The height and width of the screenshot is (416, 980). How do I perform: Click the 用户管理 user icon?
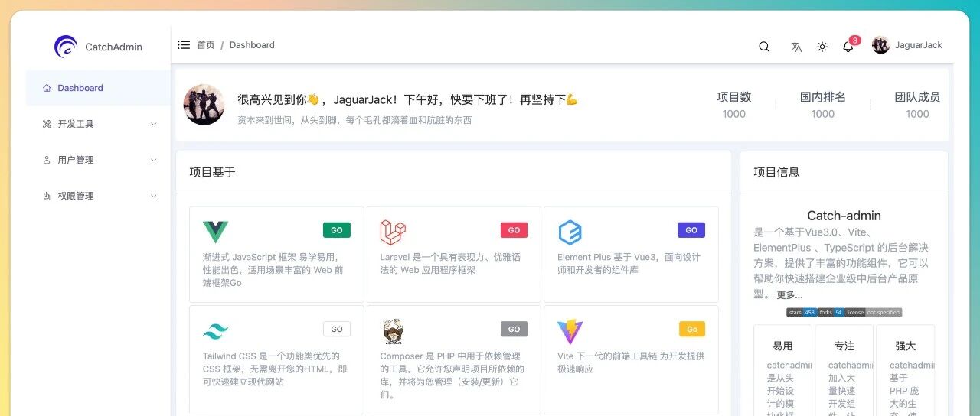tap(47, 160)
